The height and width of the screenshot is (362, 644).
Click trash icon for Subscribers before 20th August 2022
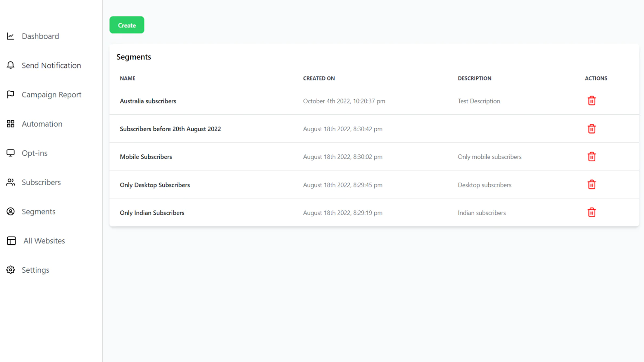[x=591, y=129]
